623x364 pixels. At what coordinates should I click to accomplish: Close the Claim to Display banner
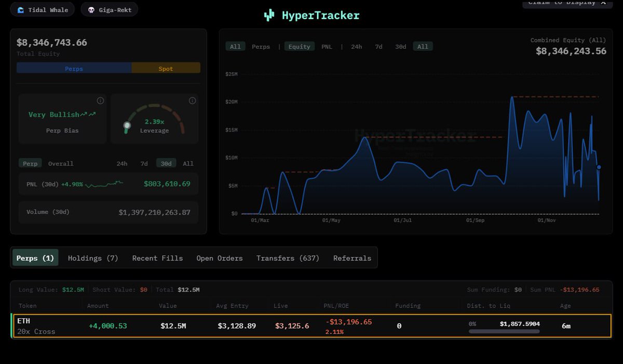(603, 3)
